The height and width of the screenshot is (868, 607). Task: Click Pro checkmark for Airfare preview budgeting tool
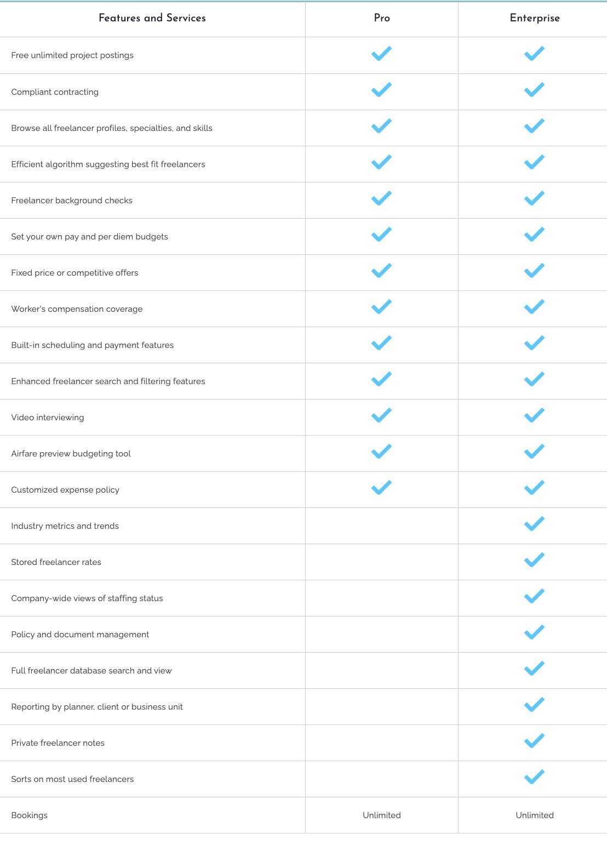coord(381,452)
